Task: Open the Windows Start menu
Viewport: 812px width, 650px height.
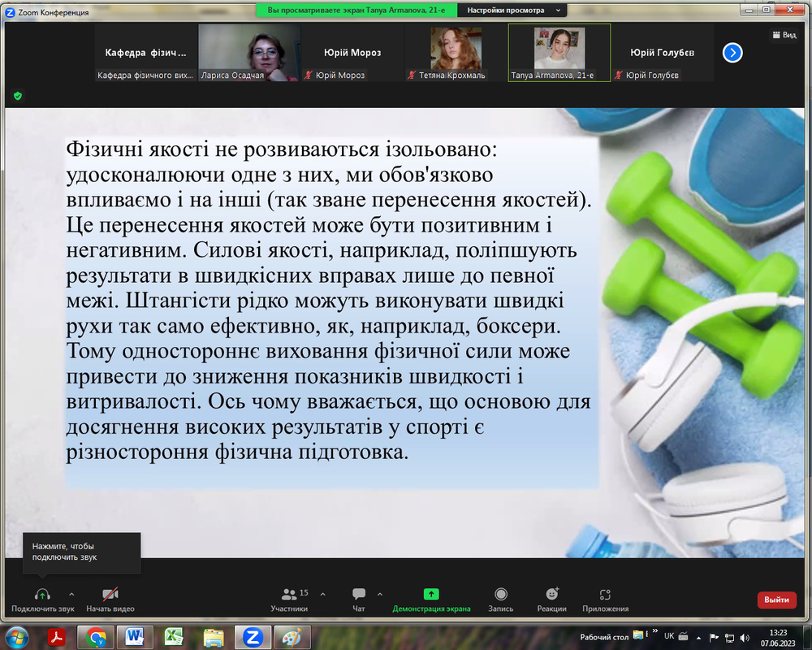Action: coord(16,636)
